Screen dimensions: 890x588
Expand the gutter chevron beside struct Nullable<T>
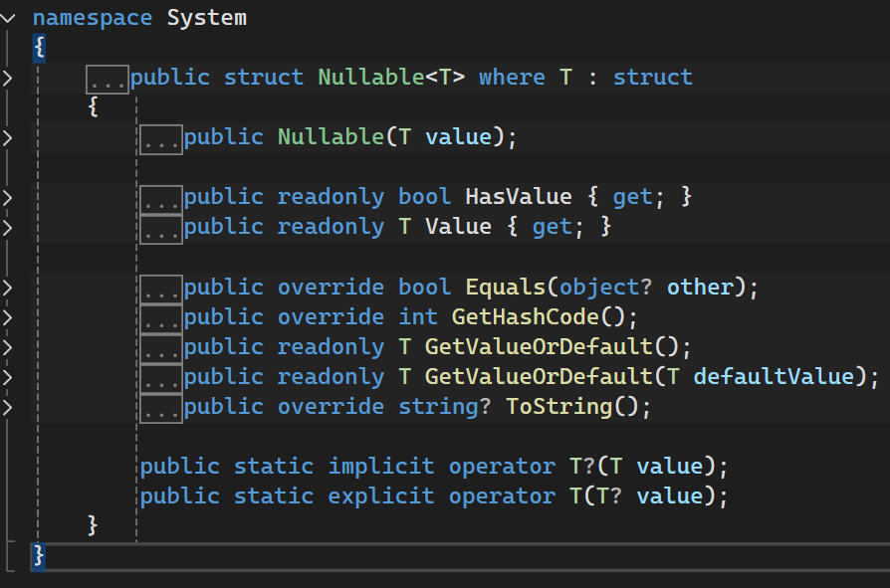point(9,78)
